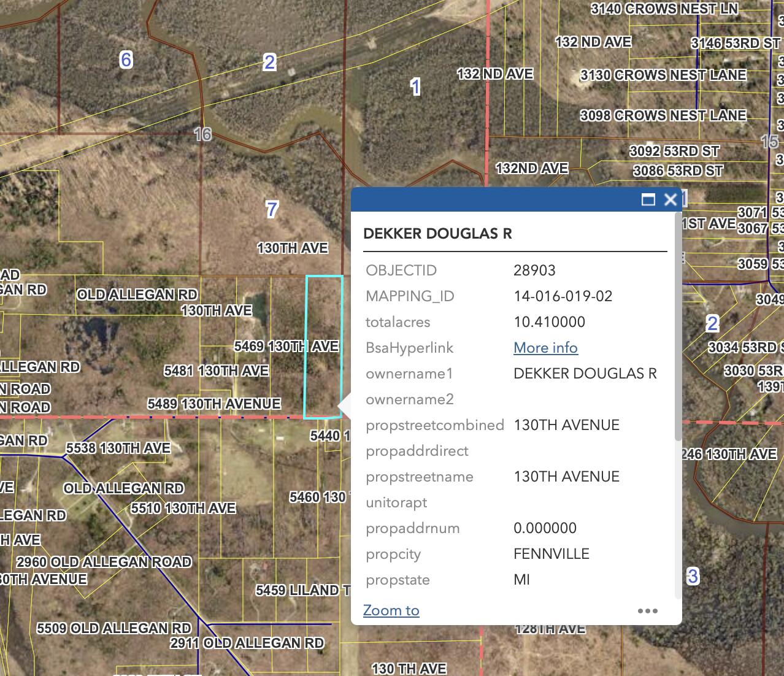The image size is (784, 676).
Task: Click the 5469 130TH AVE parcel label
Action: point(286,346)
